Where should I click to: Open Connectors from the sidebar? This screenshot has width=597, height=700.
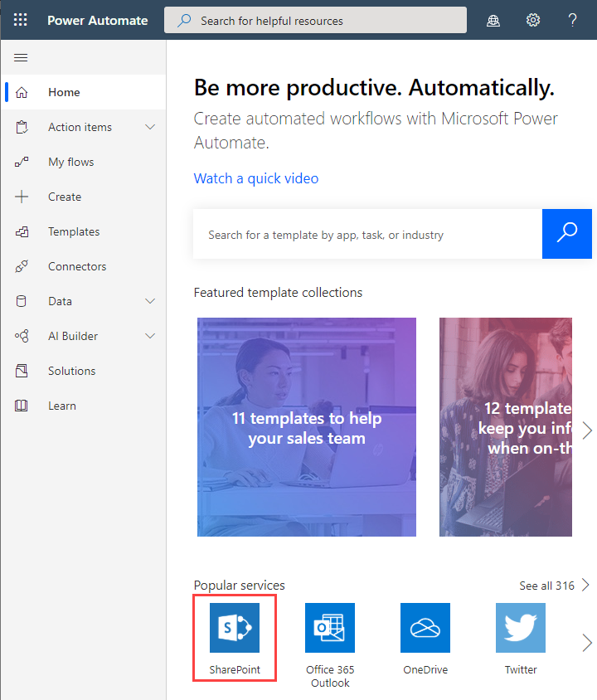[77, 266]
